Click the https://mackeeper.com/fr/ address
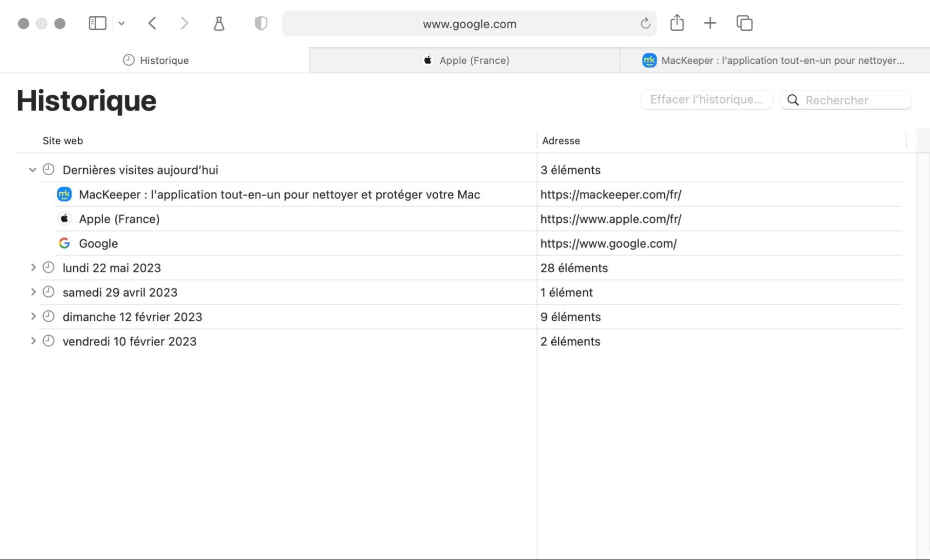 click(x=611, y=194)
